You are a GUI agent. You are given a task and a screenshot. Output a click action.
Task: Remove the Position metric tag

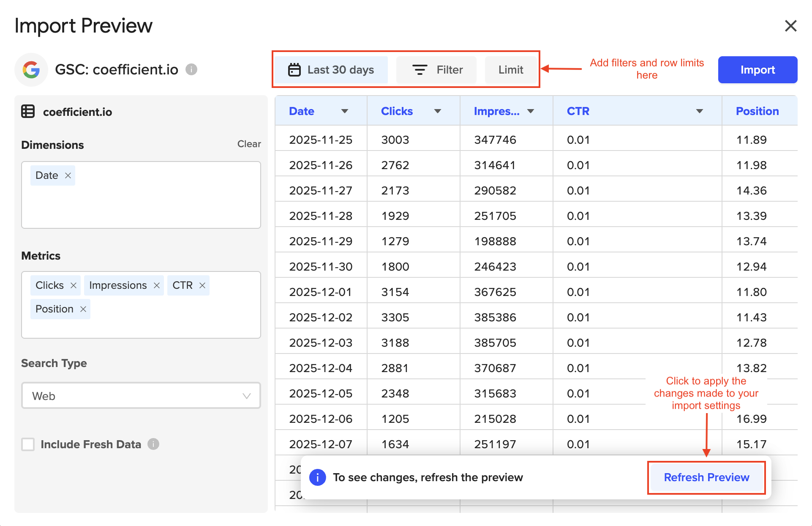pyautogui.click(x=83, y=309)
